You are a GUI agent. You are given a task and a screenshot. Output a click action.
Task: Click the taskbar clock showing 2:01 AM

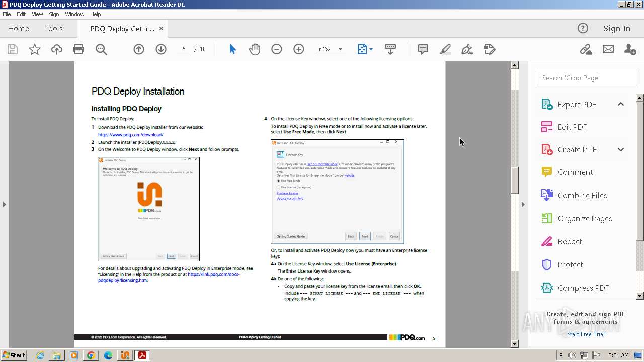click(618, 355)
